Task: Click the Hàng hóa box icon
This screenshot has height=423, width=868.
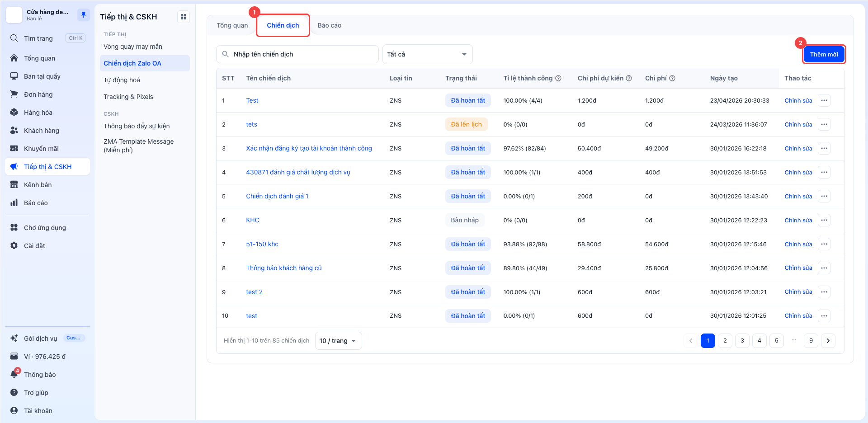Action: coord(14,113)
